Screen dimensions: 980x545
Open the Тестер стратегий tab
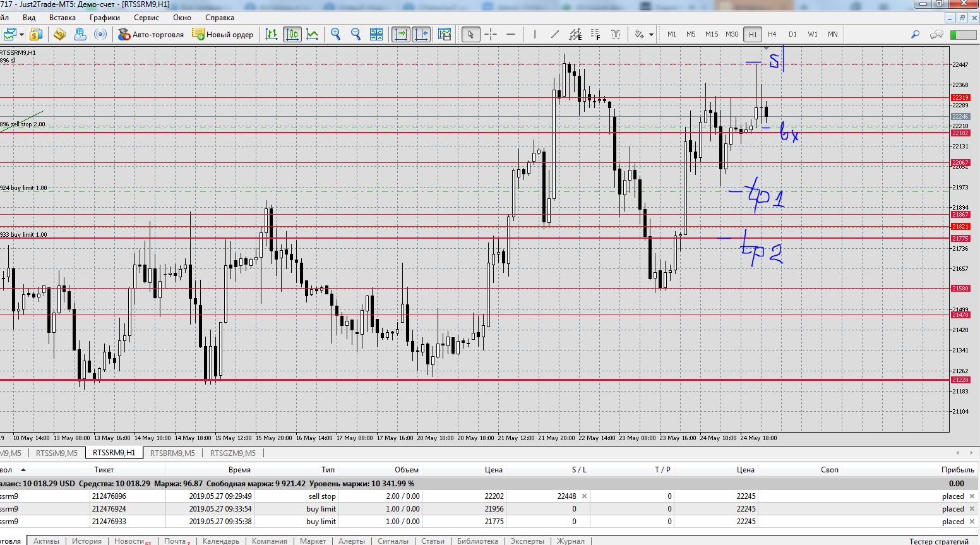pyautogui.click(x=939, y=541)
